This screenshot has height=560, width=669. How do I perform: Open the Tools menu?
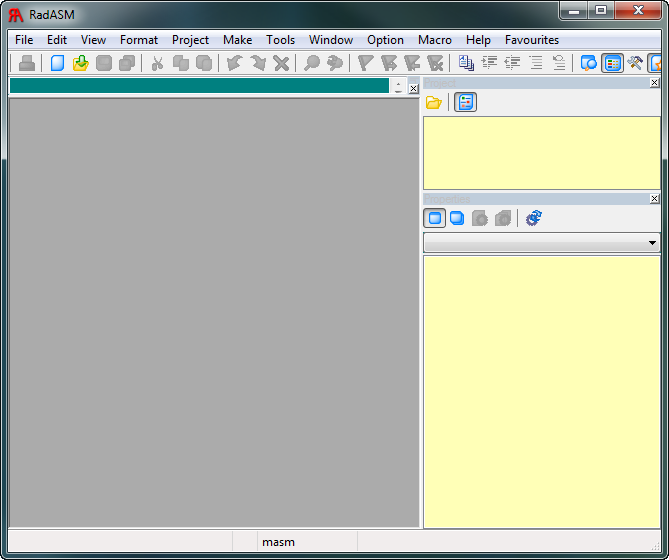pyautogui.click(x=280, y=40)
